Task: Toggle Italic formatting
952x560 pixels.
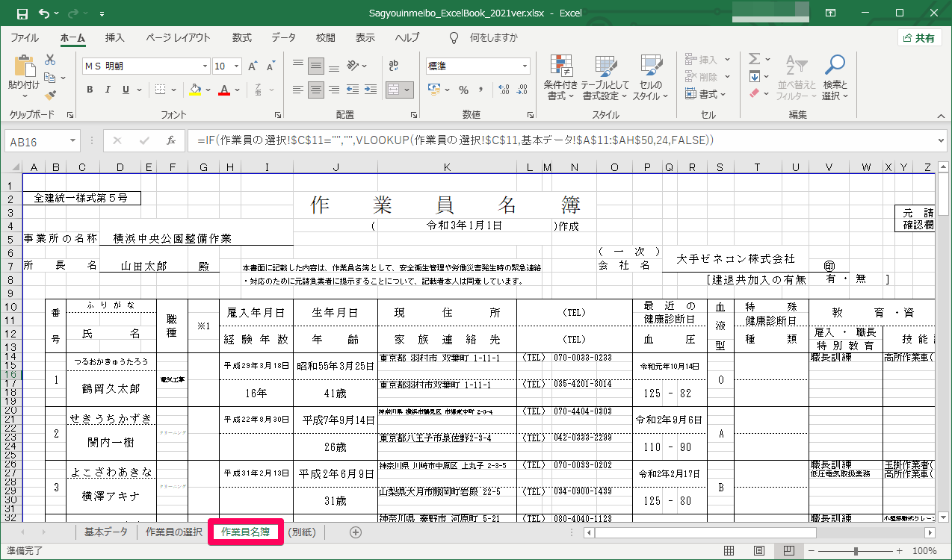Action: point(108,90)
